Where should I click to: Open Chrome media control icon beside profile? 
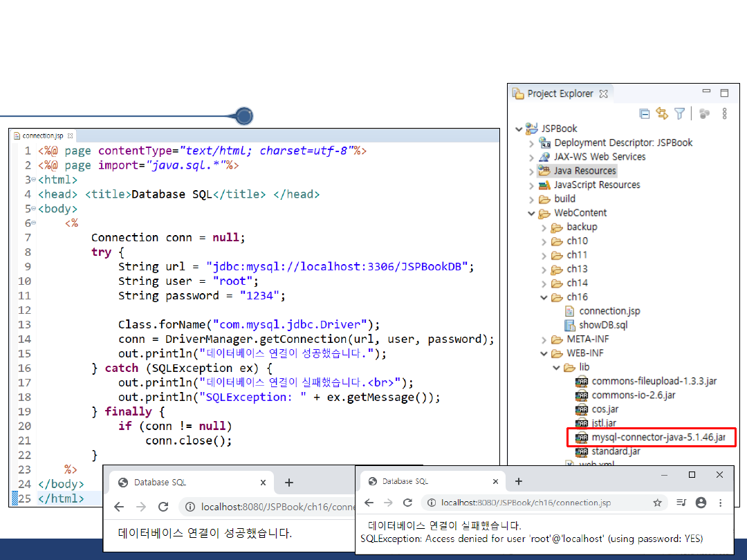coord(681,503)
